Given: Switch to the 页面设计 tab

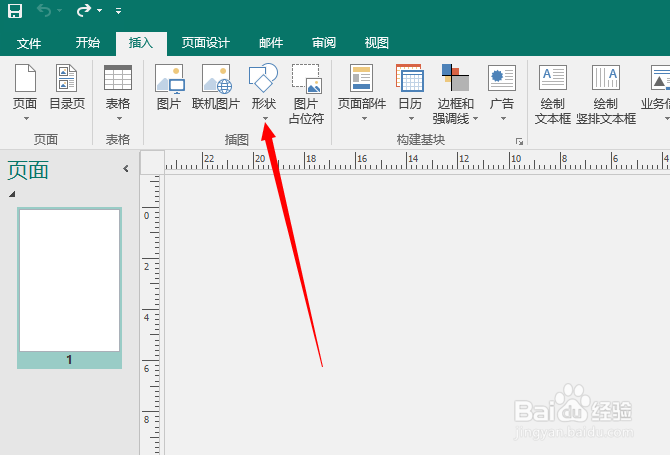Looking at the screenshot, I should [206, 43].
